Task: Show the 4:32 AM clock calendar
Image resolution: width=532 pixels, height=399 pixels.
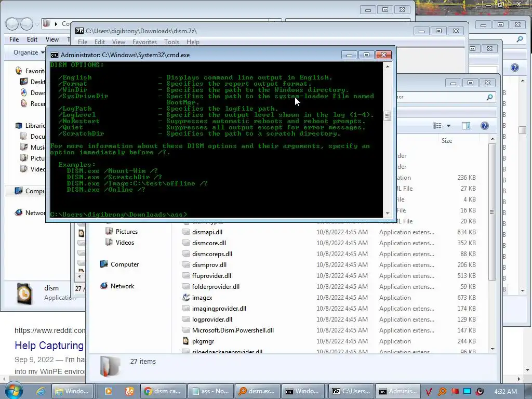Action: pyautogui.click(x=506, y=392)
